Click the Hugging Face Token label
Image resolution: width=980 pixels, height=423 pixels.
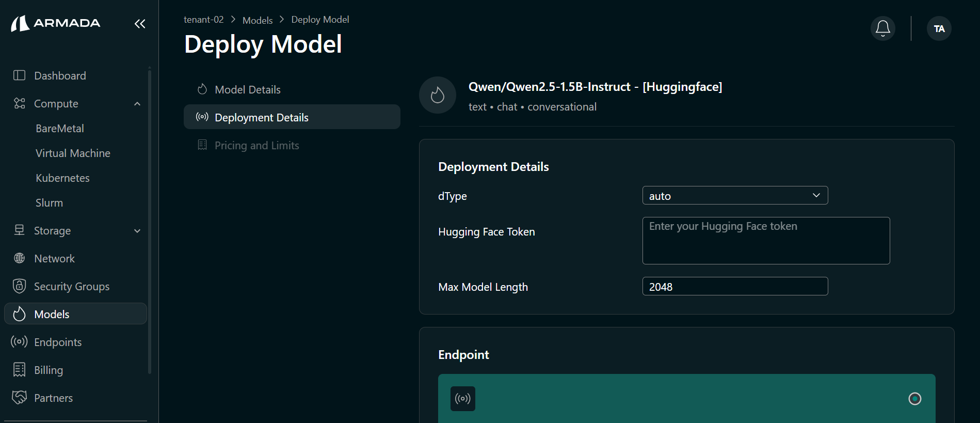pyautogui.click(x=487, y=232)
